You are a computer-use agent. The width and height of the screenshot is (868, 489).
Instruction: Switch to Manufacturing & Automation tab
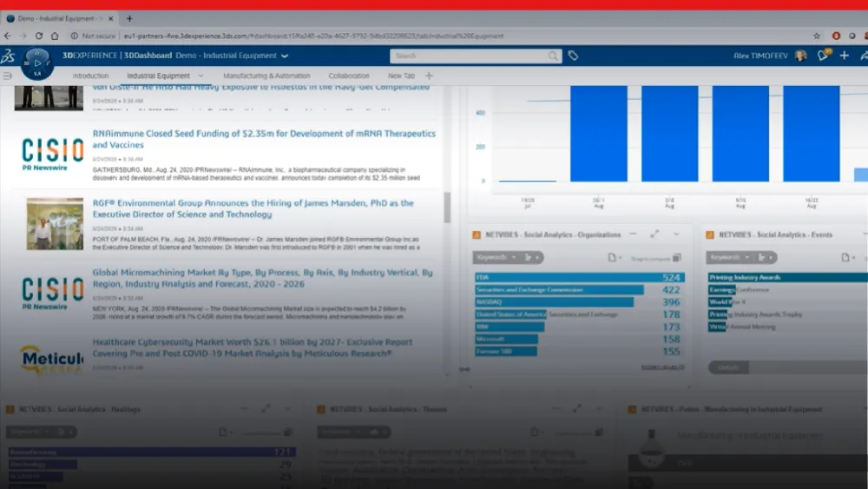click(266, 76)
